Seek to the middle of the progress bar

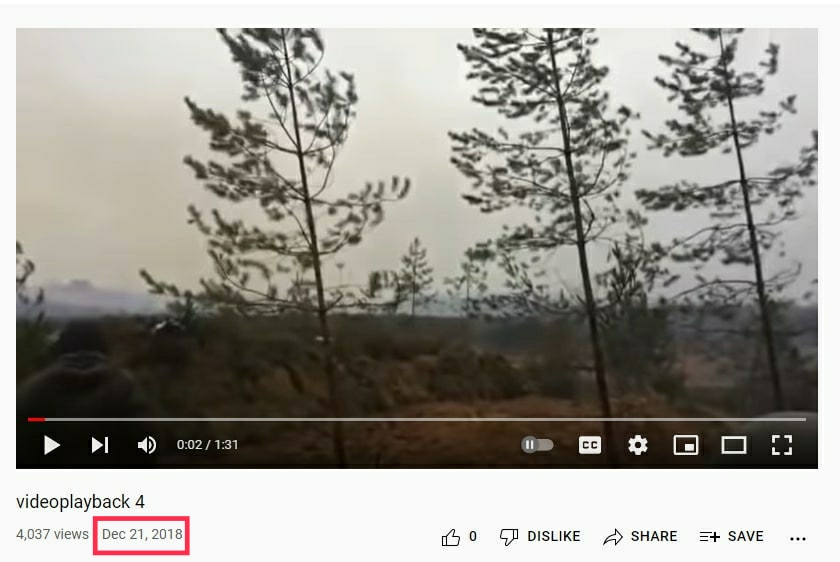coord(417,419)
